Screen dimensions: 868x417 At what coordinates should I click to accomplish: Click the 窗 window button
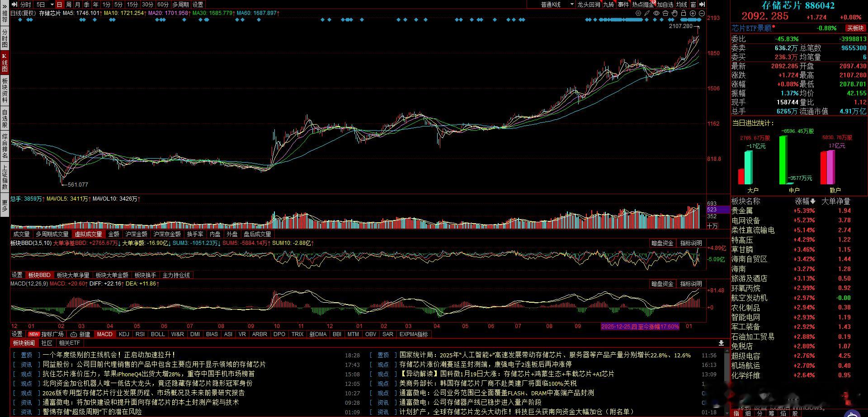693,5
